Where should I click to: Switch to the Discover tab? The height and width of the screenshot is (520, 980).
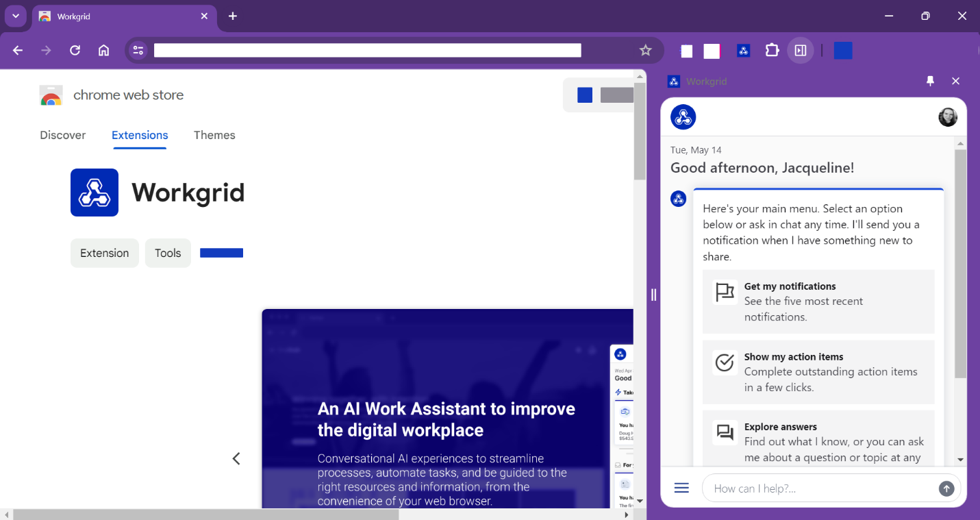63,135
